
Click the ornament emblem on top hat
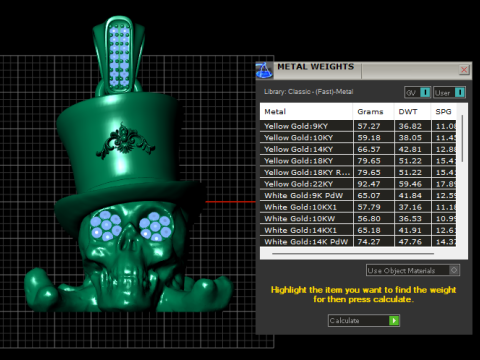coord(125,141)
